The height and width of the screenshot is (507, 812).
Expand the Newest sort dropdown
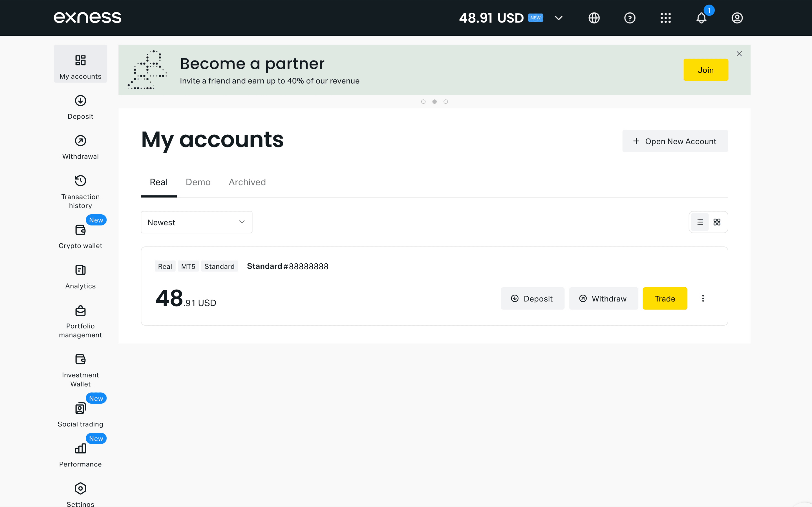(197, 222)
